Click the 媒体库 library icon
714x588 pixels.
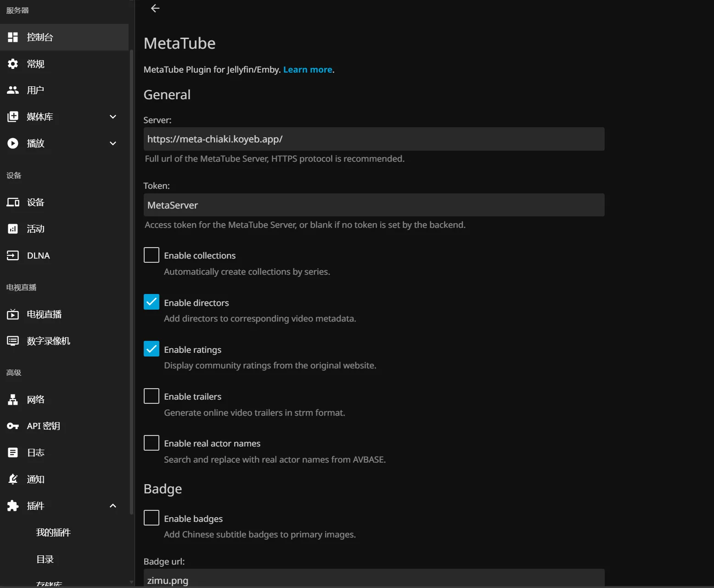pyautogui.click(x=13, y=117)
